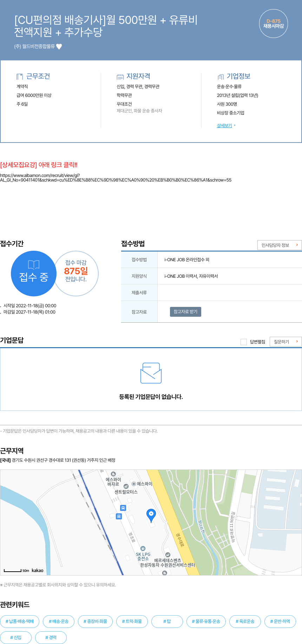
Task: Click the 875일 remaining days text
Action: [x=76, y=271]
